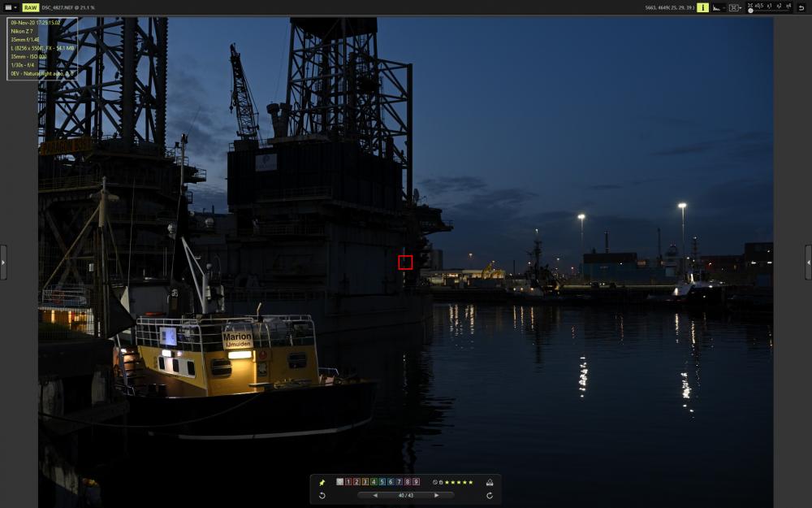
Task: Set zoom level to x1
Action: point(770,6)
